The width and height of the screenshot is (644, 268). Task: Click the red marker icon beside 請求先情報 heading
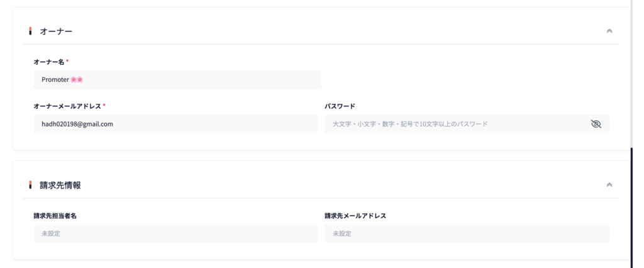click(x=30, y=185)
